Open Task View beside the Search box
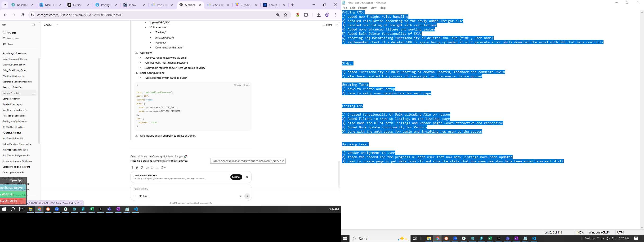 [x=415, y=238]
